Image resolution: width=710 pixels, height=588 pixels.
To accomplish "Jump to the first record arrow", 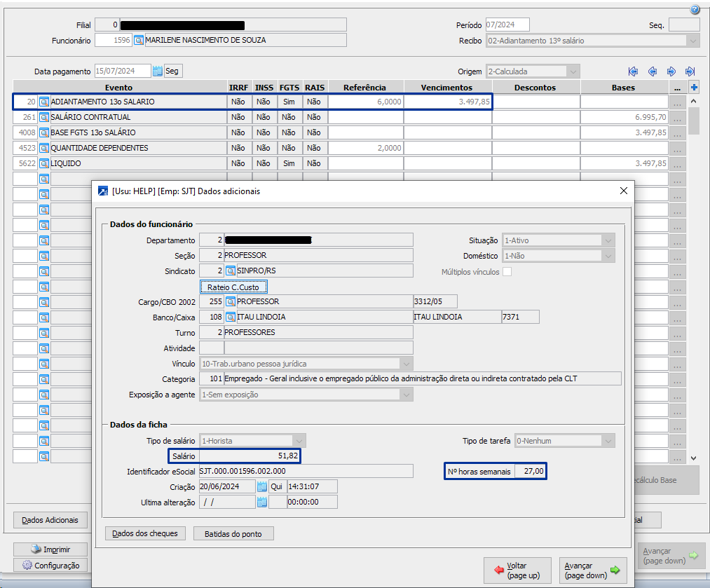I will (x=633, y=71).
